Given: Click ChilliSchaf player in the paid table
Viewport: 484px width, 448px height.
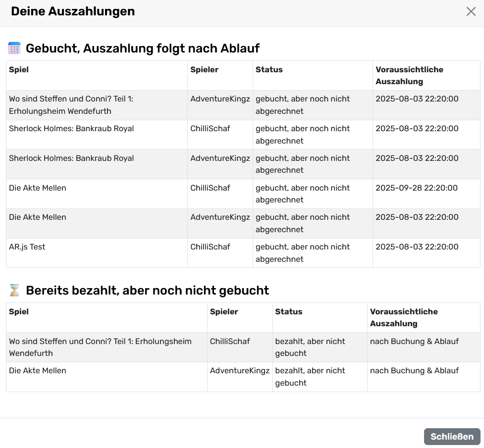Looking at the screenshot, I should [230, 342].
